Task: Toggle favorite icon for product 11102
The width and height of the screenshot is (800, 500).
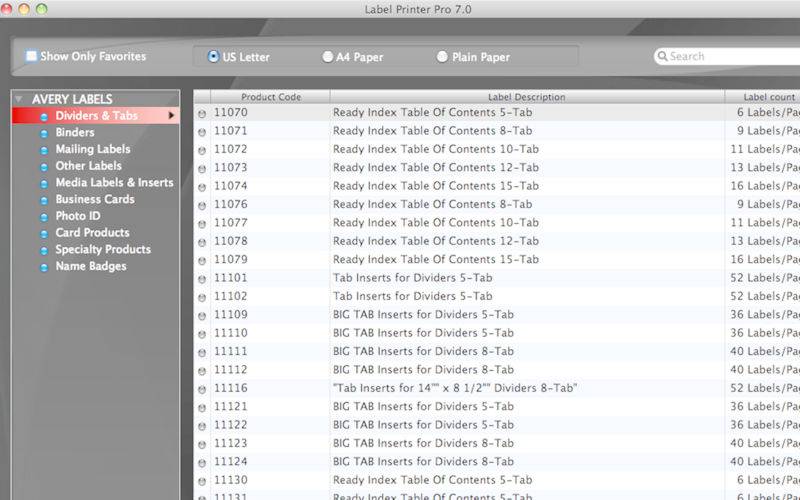Action: (x=202, y=297)
